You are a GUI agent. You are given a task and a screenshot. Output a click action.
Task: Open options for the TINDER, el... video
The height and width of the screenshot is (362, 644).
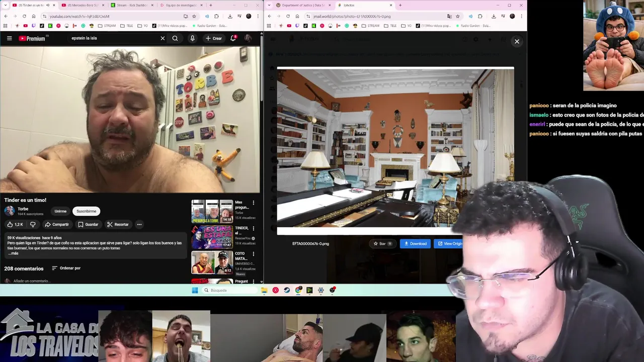click(253, 228)
